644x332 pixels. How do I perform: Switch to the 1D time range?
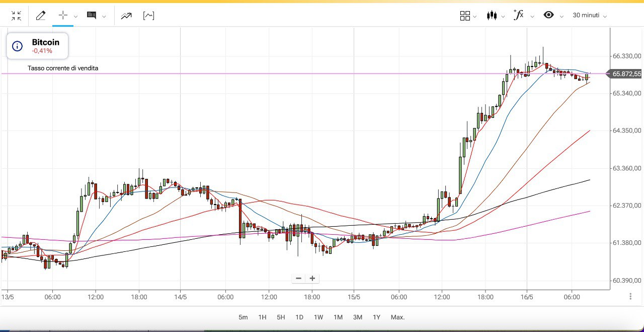click(299, 317)
